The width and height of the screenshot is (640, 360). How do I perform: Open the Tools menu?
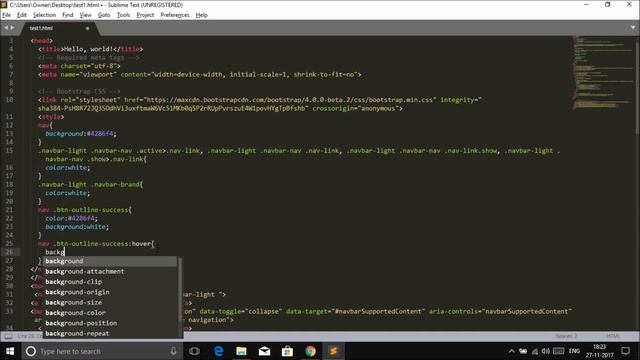(x=123, y=15)
